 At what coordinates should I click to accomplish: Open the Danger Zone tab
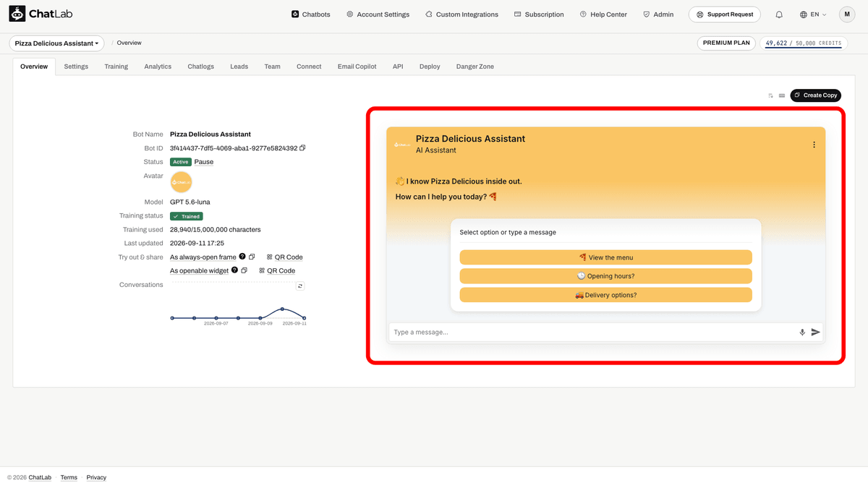point(475,67)
